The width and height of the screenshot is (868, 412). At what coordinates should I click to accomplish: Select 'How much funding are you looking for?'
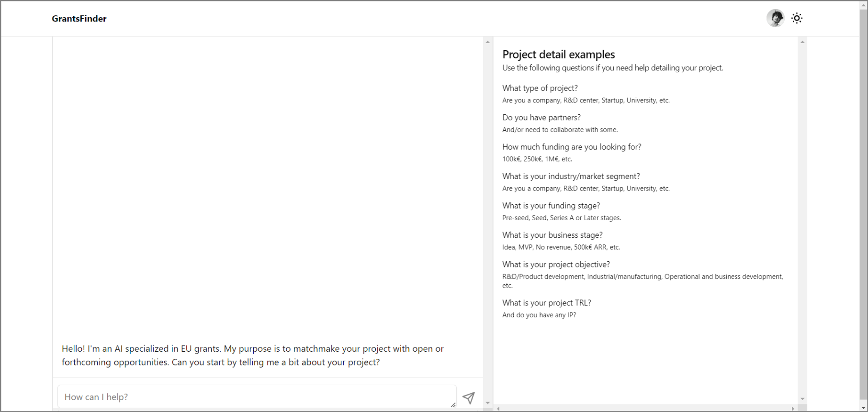pos(572,147)
